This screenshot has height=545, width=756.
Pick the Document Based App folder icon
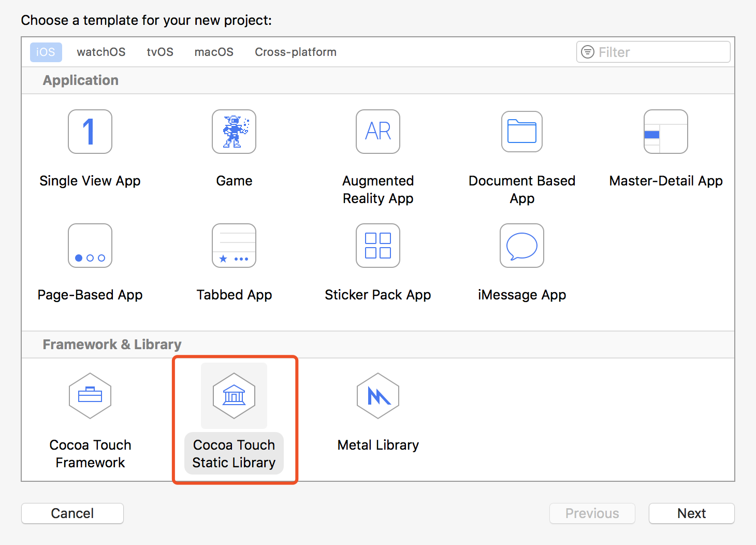[522, 132]
